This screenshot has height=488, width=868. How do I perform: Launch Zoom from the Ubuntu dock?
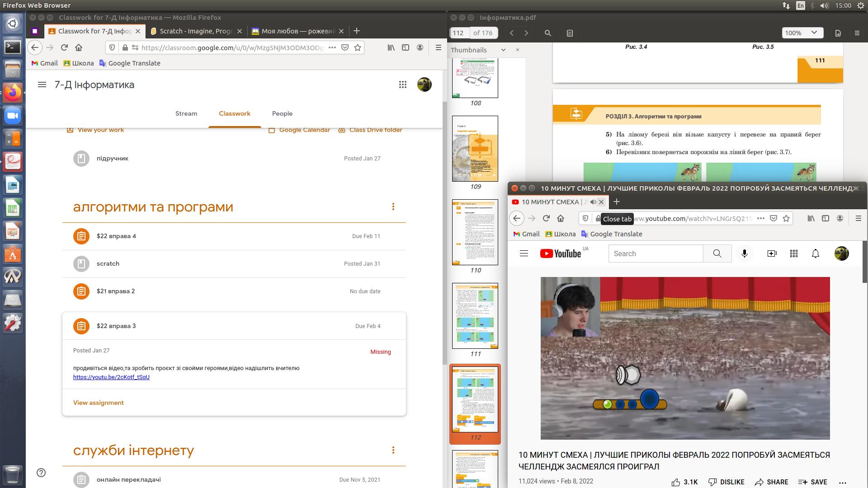point(13,116)
